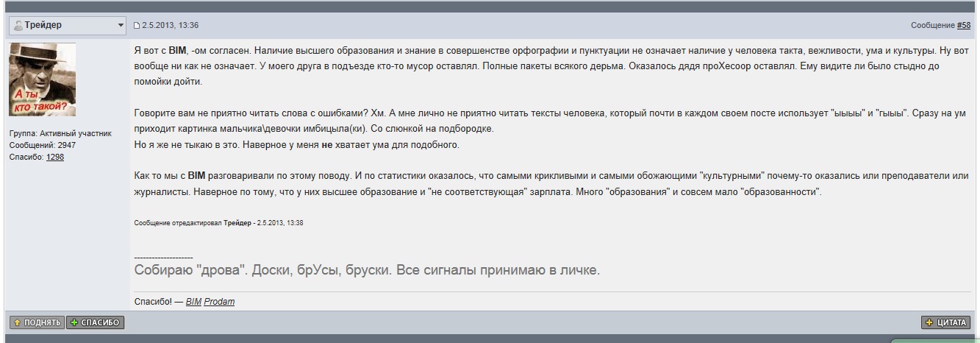Click the signature text about 'дрова'

367,270
